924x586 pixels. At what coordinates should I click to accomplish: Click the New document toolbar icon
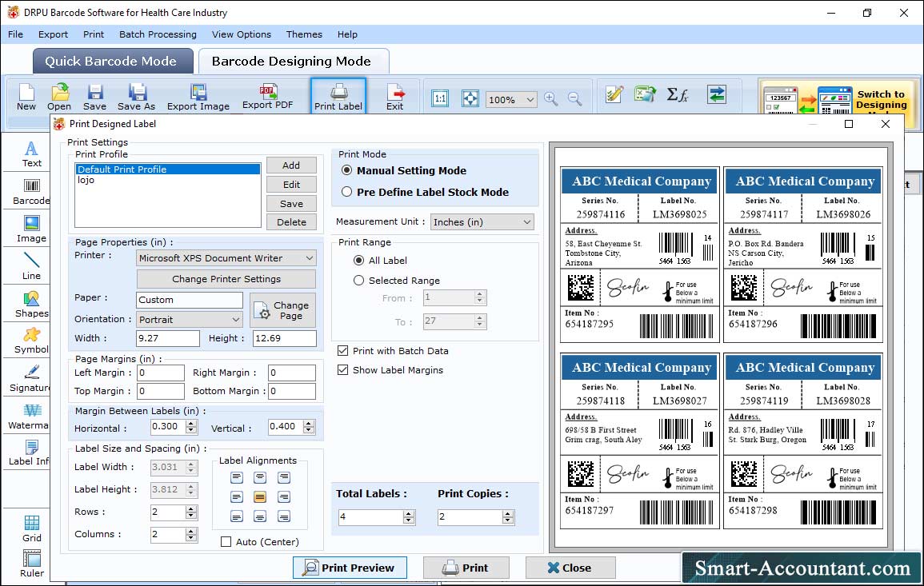click(x=26, y=97)
